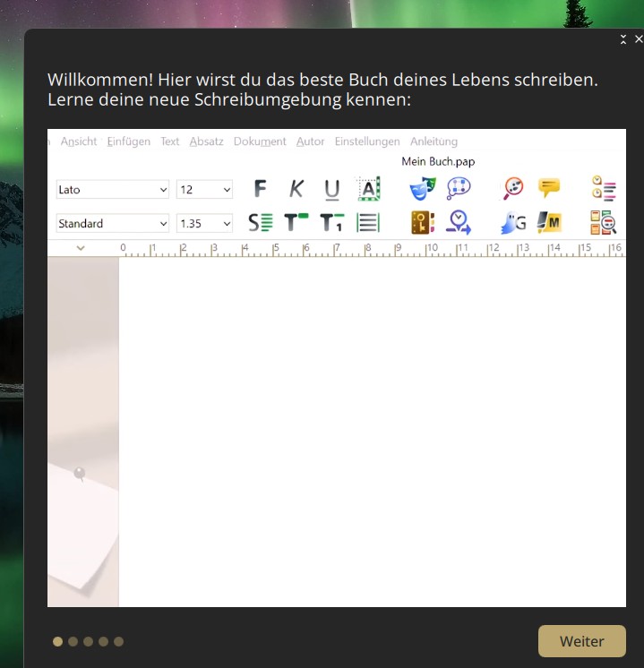The height and width of the screenshot is (668, 644).
Task: Click the bold F formatting icon
Action: click(x=260, y=189)
